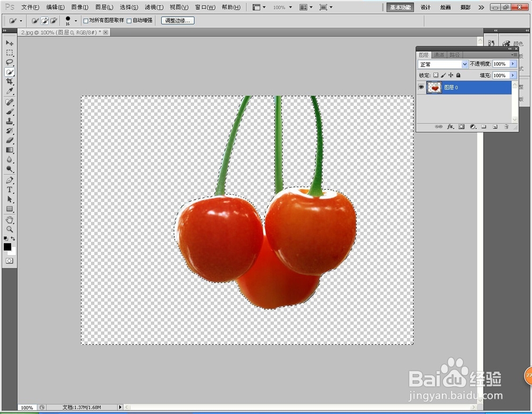Select the Zoom tool
Screen dimensions: 532x414
(10, 229)
